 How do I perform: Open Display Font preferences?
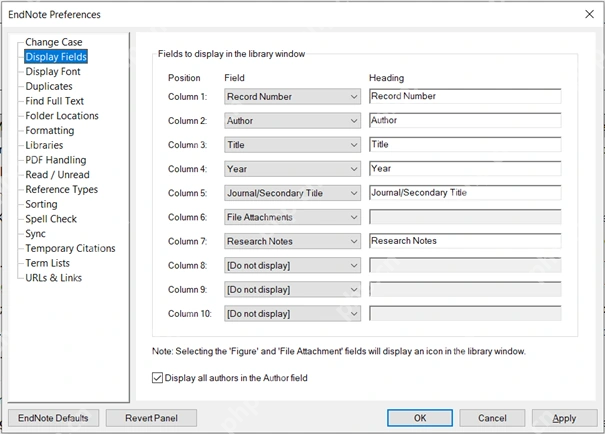point(53,71)
